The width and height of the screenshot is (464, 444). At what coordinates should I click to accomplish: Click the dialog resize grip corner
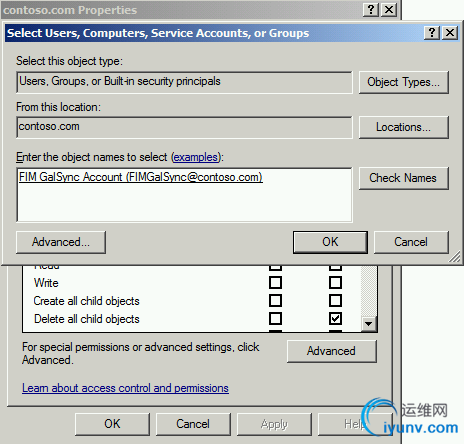pos(455,257)
